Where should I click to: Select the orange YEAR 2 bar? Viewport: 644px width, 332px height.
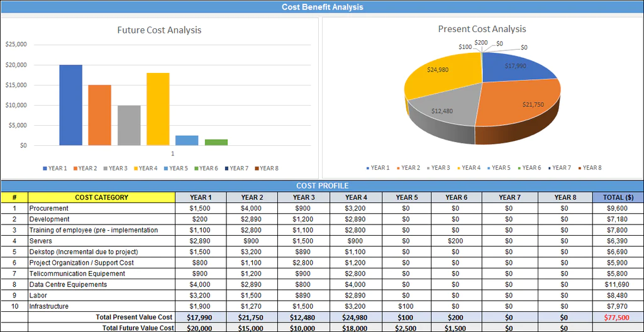[99, 115]
